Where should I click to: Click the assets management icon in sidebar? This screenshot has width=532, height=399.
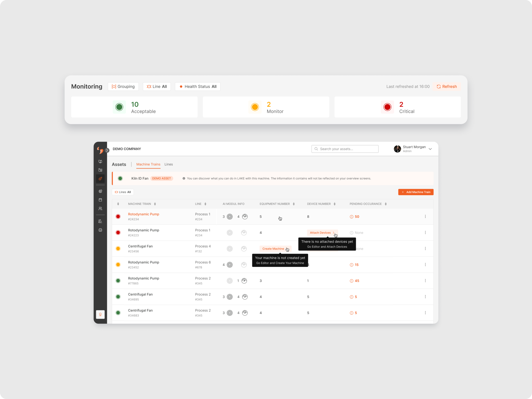(100, 179)
